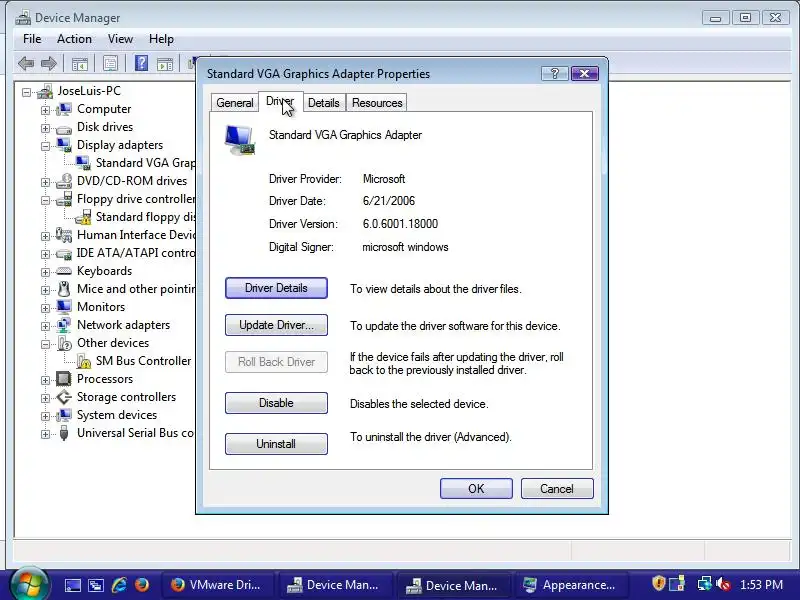Click the Mice and other pointing devices icon
This screenshot has width=800, height=600.
click(x=64, y=289)
